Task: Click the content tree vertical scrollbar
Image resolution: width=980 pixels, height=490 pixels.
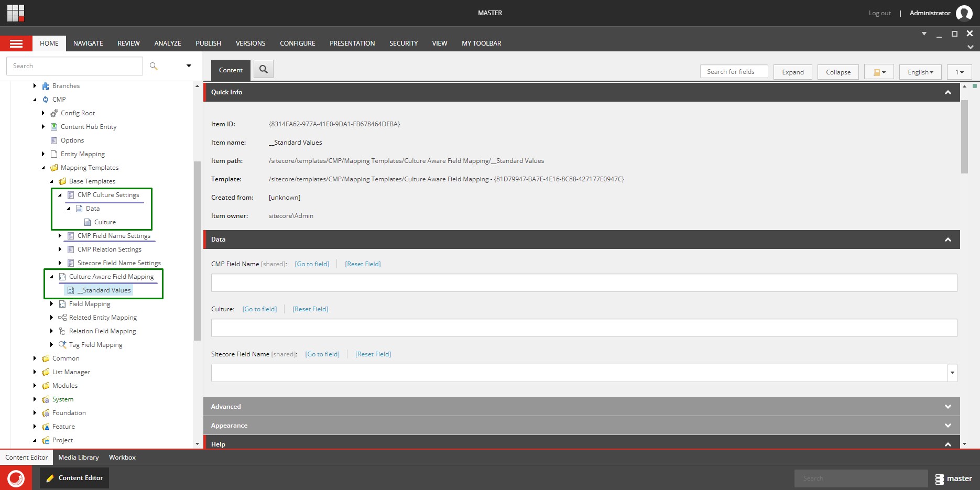Action: point(197,251)
